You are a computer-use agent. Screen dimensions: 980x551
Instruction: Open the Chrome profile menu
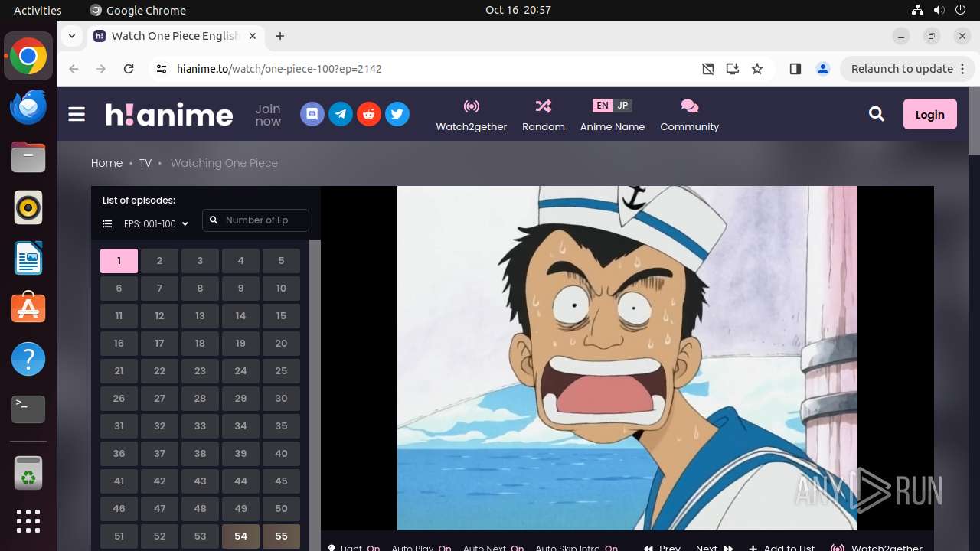click(x=823, y=69)
